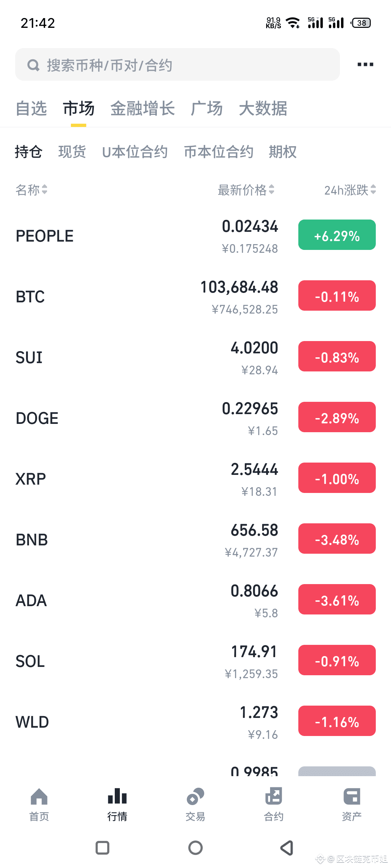The image size is (391, 868).
Task: Switch to the 金融增长 tab
Action: [143, 108]
